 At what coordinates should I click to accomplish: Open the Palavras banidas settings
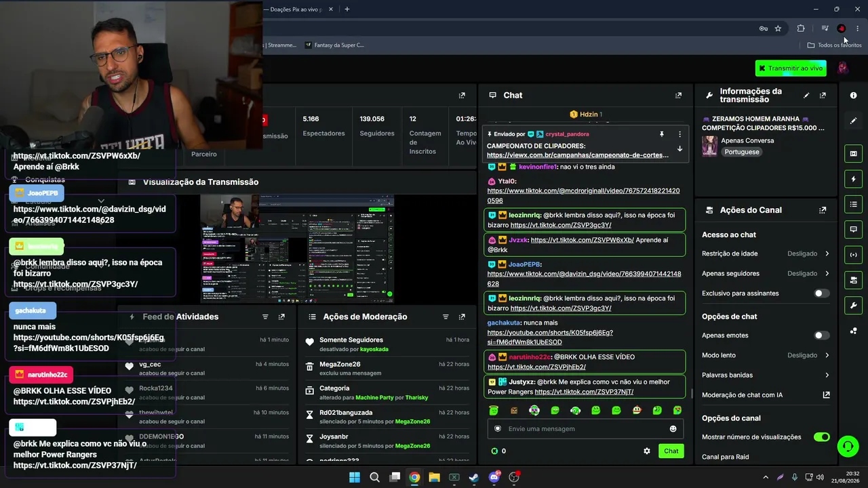tap(766, 375)
